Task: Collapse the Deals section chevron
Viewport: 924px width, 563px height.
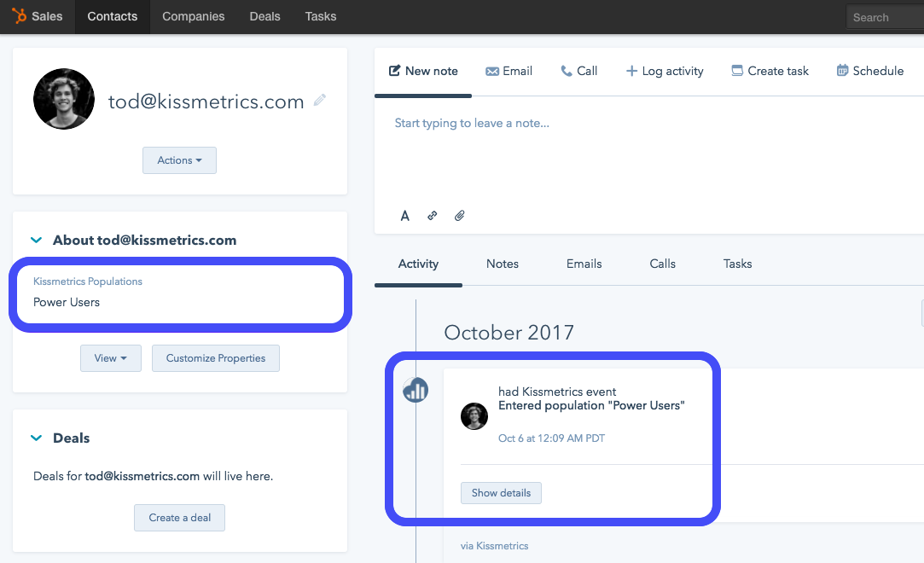Action: (x=36, y=438)
